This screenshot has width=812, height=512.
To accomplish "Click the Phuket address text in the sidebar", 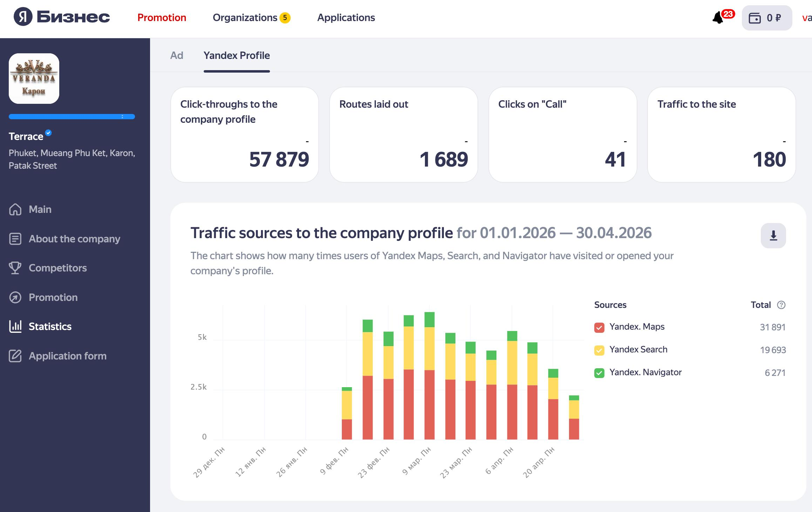I will (72, 159).
